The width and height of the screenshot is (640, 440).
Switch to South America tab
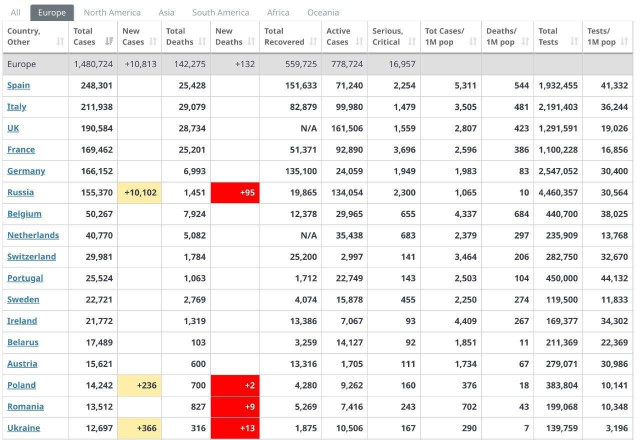click(x=220, y=12)
